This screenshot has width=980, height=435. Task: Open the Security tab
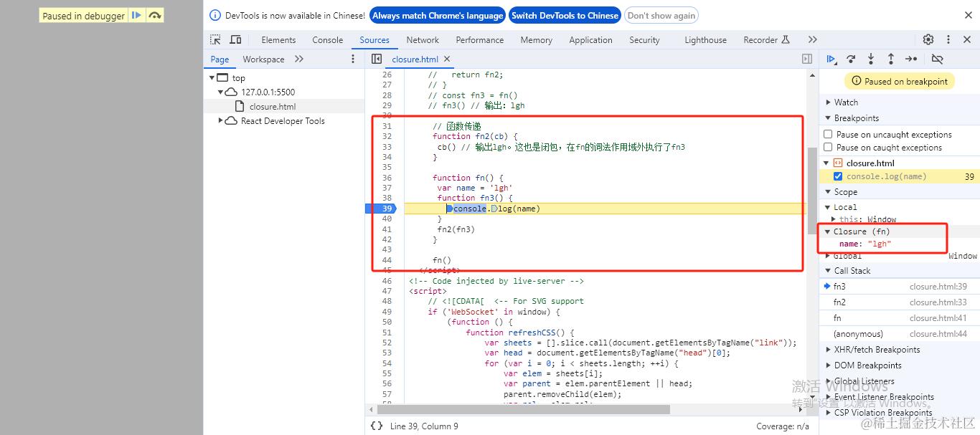pos(644,39)
